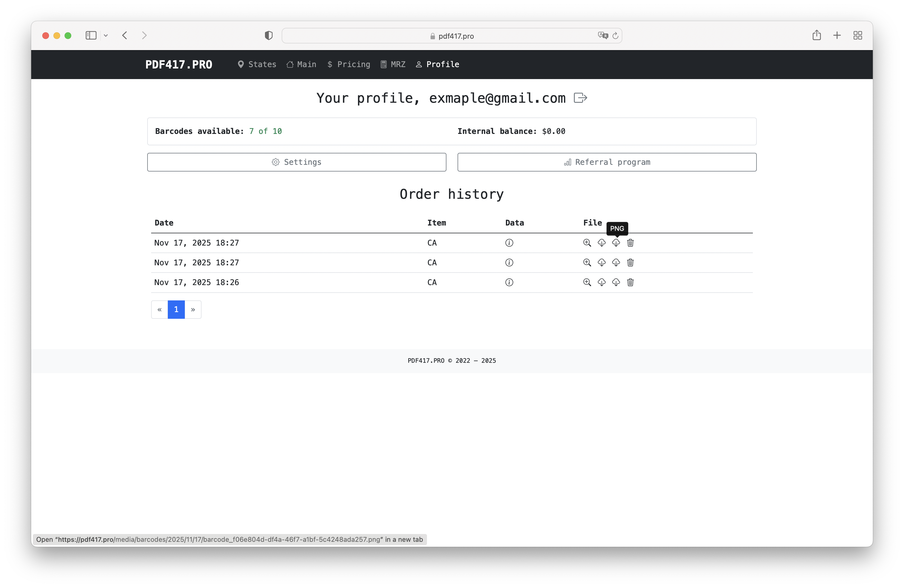
Task: Select page 1 in pagination
Action: 176,310
